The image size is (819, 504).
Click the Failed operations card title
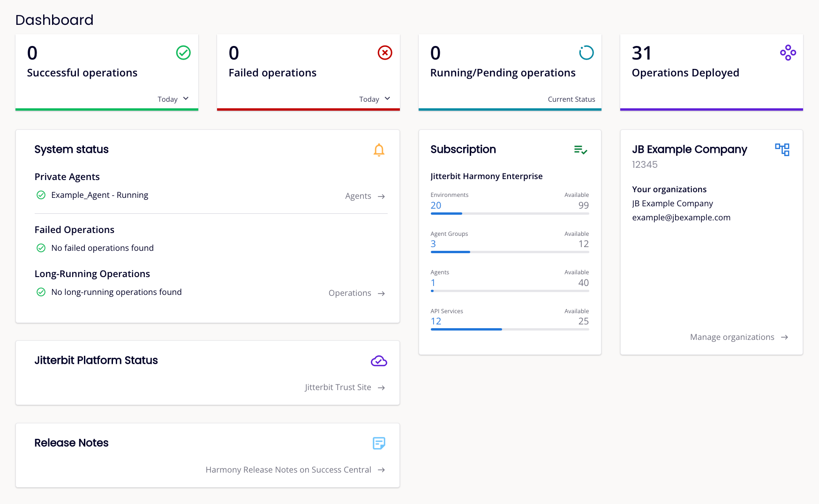click(272, 73)
